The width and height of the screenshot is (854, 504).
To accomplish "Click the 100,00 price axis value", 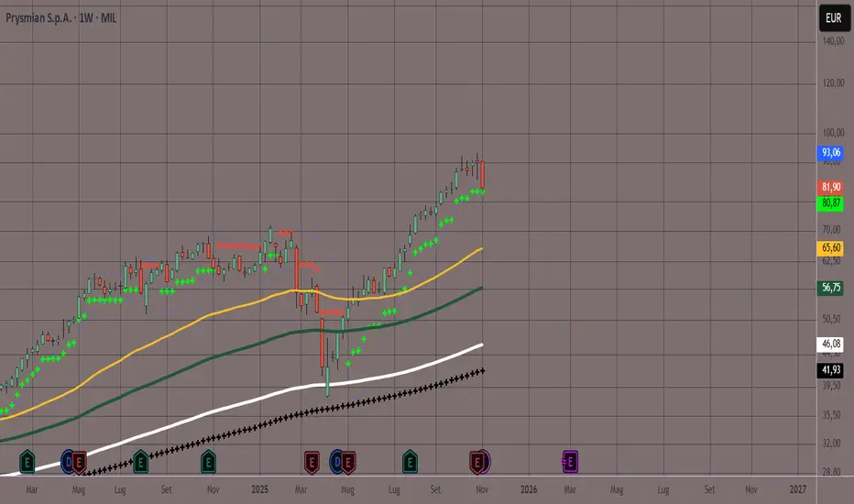I will click(833, 133).
